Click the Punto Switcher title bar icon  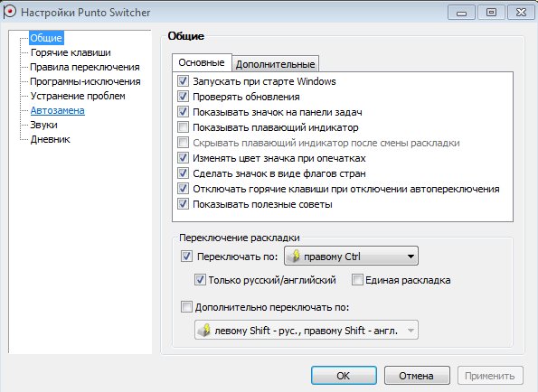coord(9,12)
